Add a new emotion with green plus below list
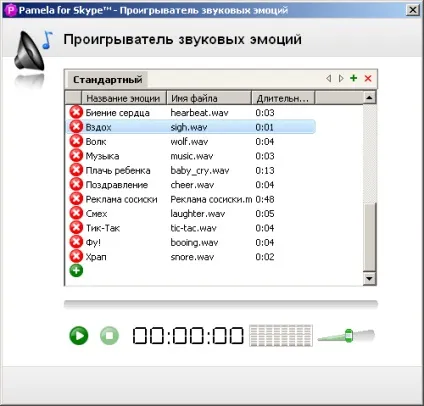 76,270
